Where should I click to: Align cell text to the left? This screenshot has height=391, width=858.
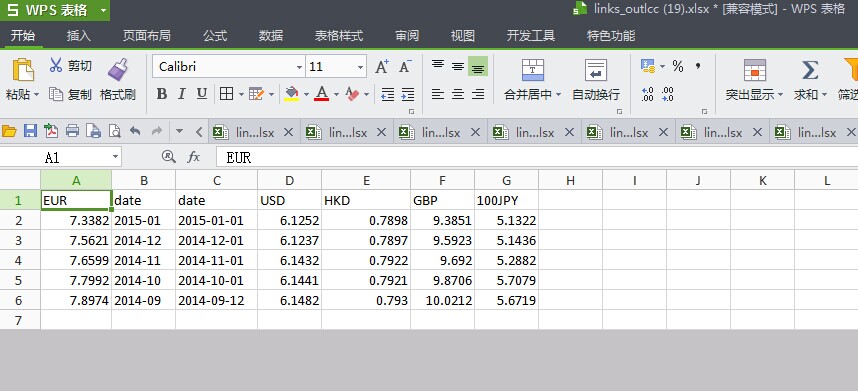coord(438,94)
